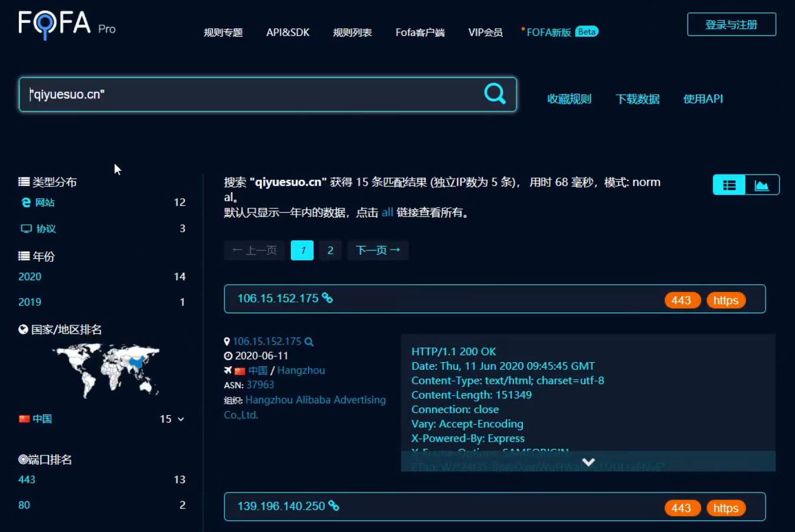Click the search icon next to the IP location
This screenshot has height=532, width=795.
[x=309, y=341]
